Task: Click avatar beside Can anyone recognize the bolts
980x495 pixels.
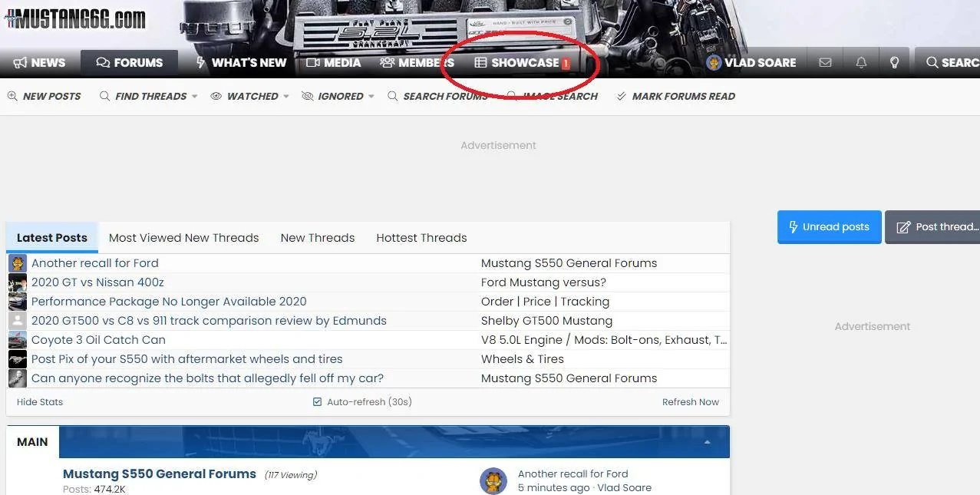Action: pos(18,378)
